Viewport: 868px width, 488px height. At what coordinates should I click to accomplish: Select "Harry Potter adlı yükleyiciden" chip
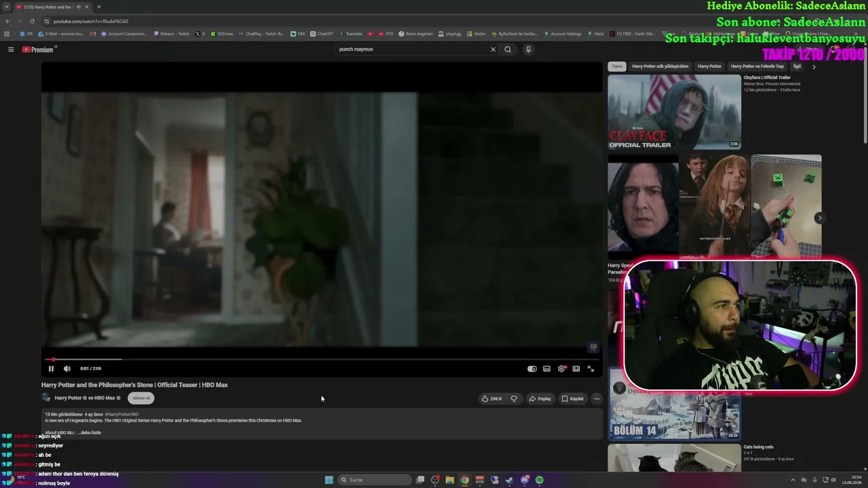660,66
